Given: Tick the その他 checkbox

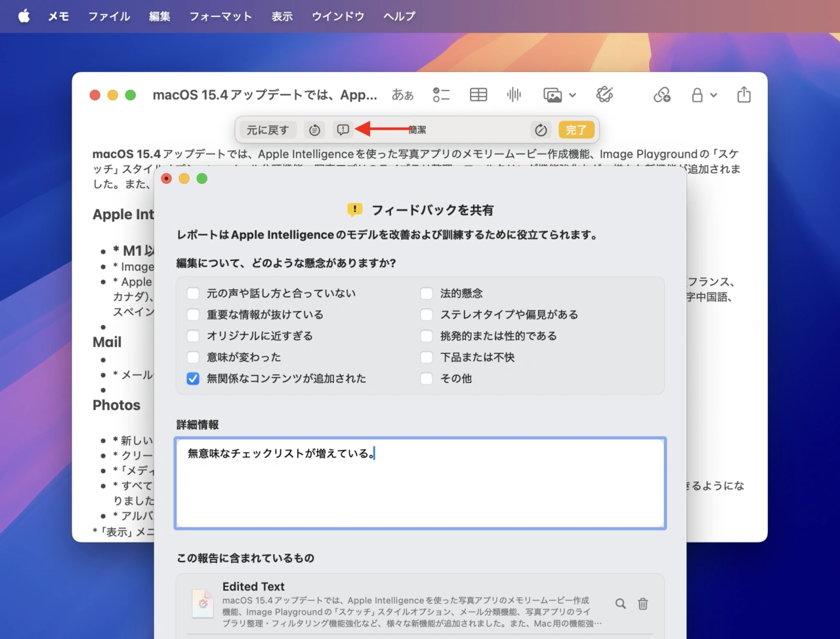Looking at the screenshot, I should pos(427,379).
